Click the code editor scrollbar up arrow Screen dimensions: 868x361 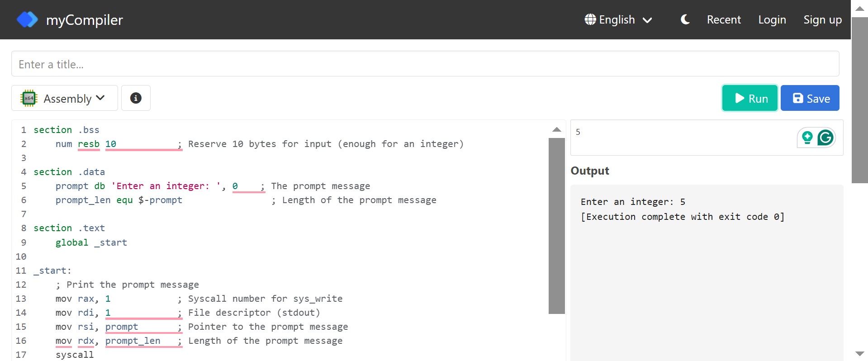(557, 130)
